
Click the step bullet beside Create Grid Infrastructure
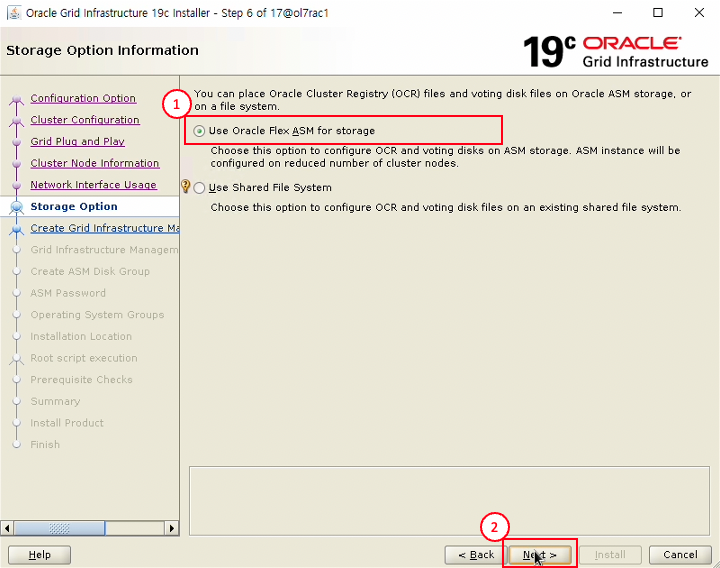coord(17,228)
